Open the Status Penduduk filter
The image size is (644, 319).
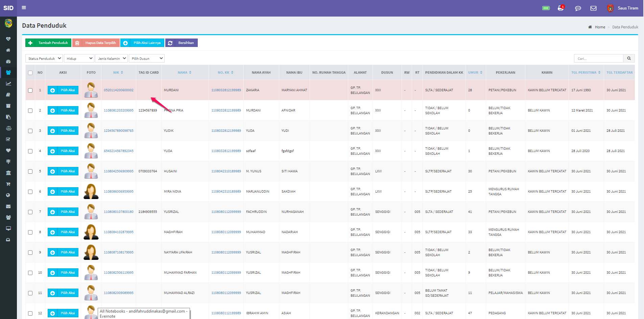click(44, 58)
